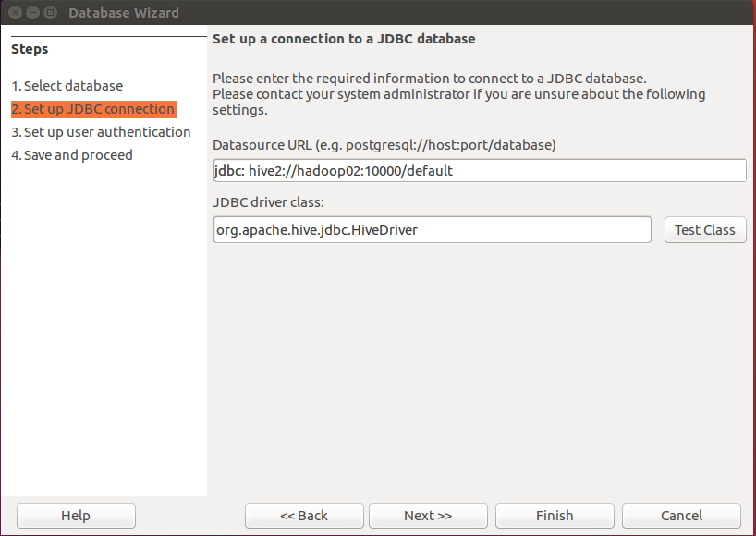The height and width of the screenshot is (536, 756).
Task: Click the 'Set up a connection' page heading
Action: (344, 40)
